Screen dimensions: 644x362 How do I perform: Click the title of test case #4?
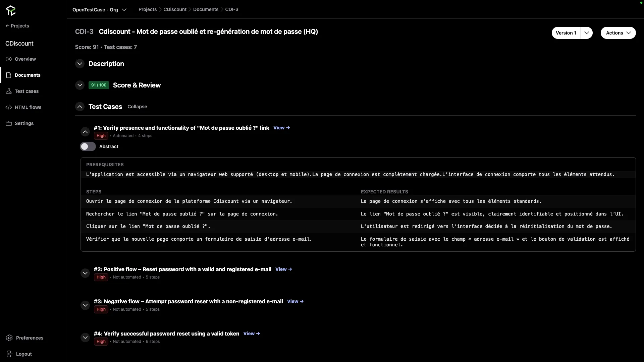point(167,334)
